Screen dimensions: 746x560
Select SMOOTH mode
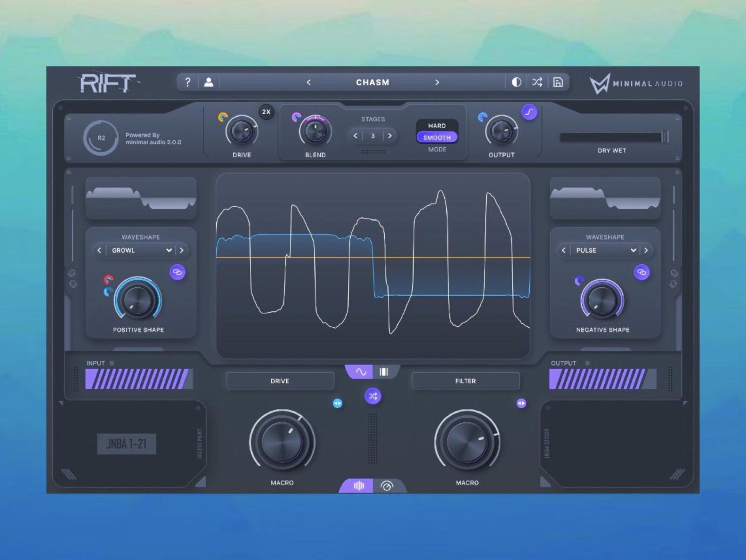point(437,138)
